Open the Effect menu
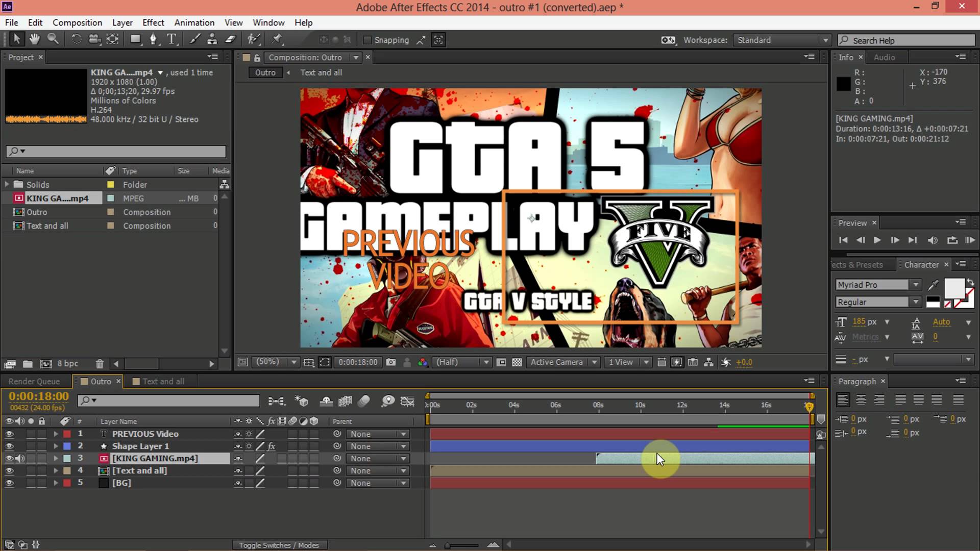980x551 pixels. pos(153,22)
